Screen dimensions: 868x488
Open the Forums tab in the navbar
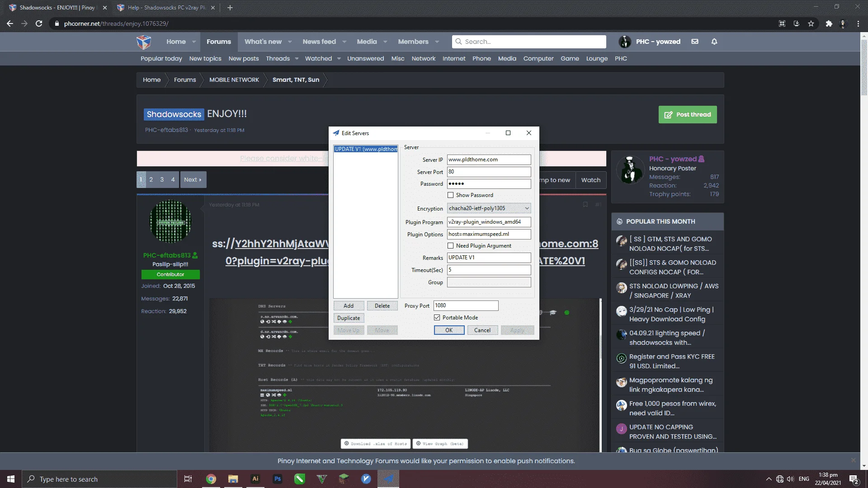tap(219, 42)
